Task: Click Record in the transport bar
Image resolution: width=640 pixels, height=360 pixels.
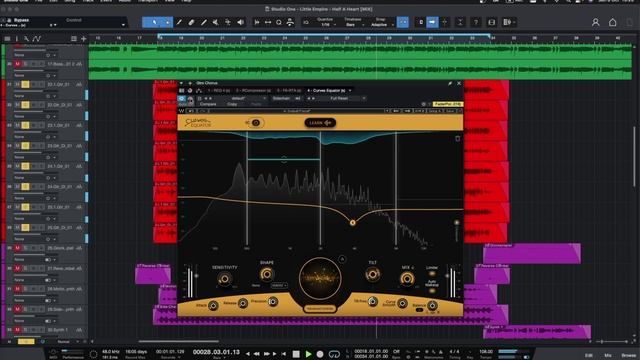Action: click(x=320, y=354)
